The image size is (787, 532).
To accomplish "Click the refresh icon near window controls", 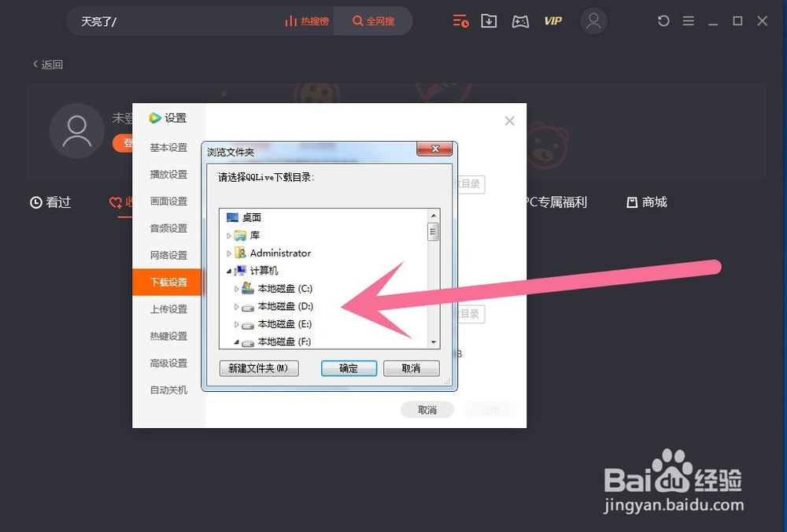I will pyautogui.click(x=663, y=20).
